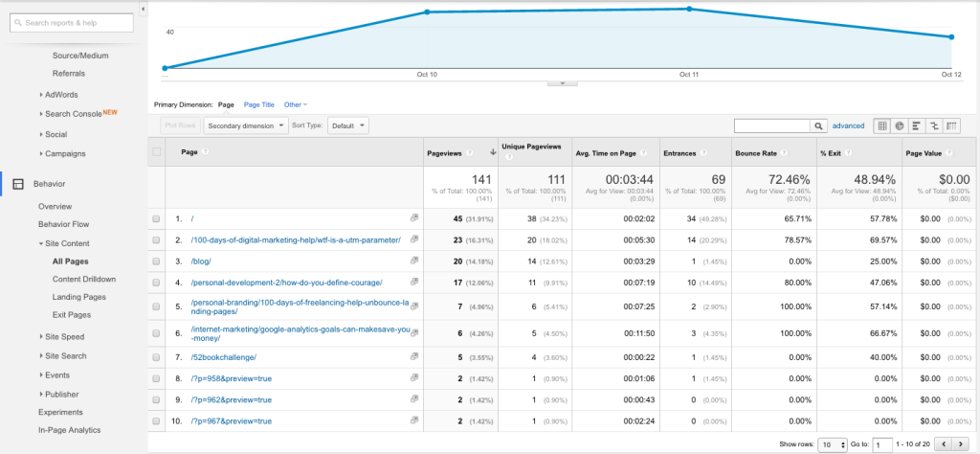Open the /52bookchallenge/ page link
Screen dimensions: 980x454
tap(224, 357)
